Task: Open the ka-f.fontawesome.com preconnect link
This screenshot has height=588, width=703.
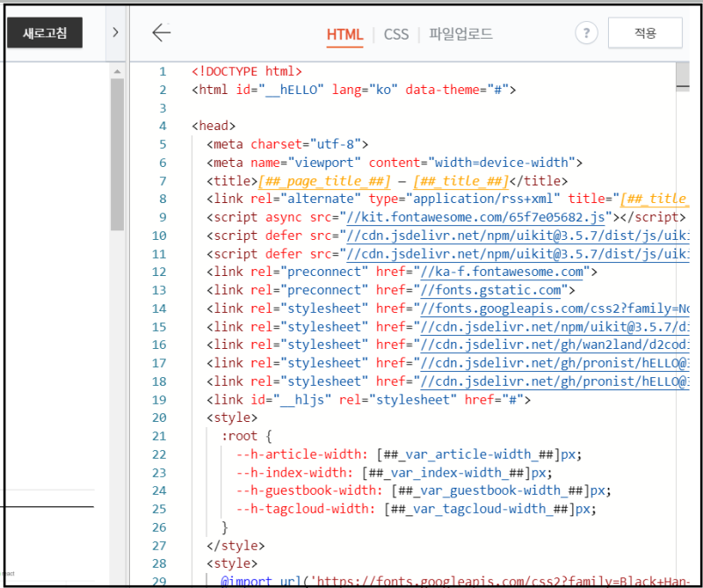Action: 502,272
